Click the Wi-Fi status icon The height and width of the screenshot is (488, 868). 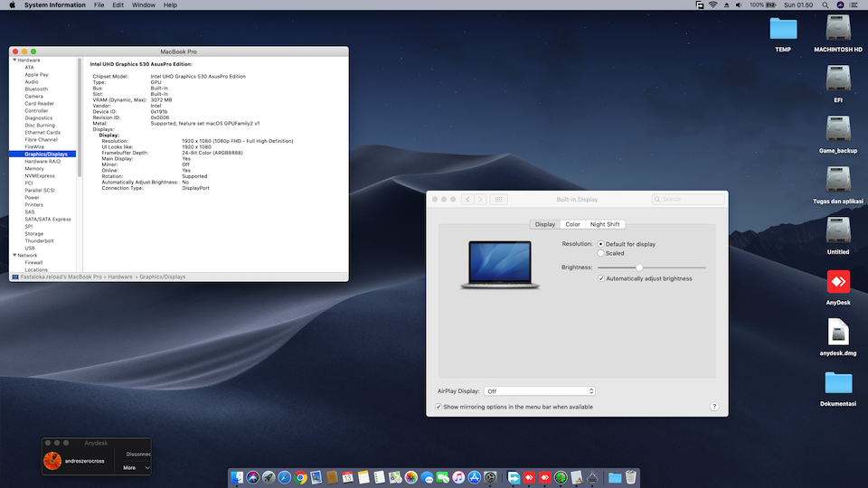click(713, 5)
